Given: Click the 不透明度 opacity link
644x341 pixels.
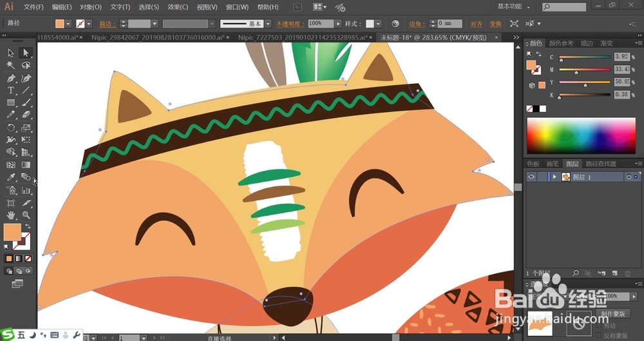Looking at the screenshot, I should (290, 24).
